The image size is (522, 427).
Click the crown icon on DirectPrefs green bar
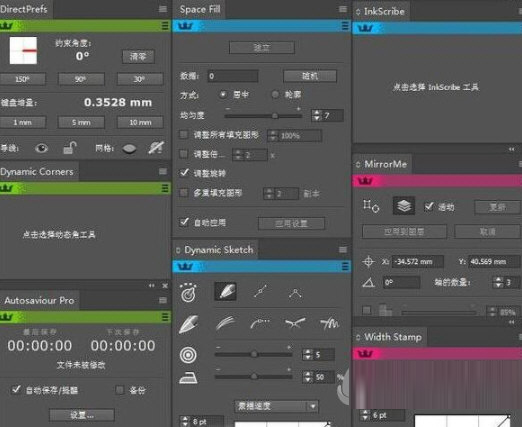coord(7,25)
